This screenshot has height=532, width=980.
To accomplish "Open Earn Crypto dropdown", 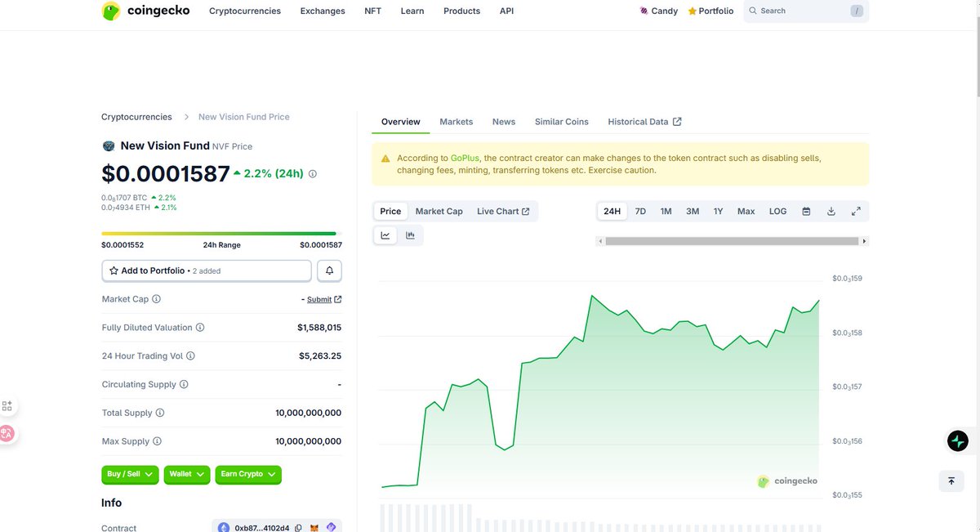I will point(248,474).
